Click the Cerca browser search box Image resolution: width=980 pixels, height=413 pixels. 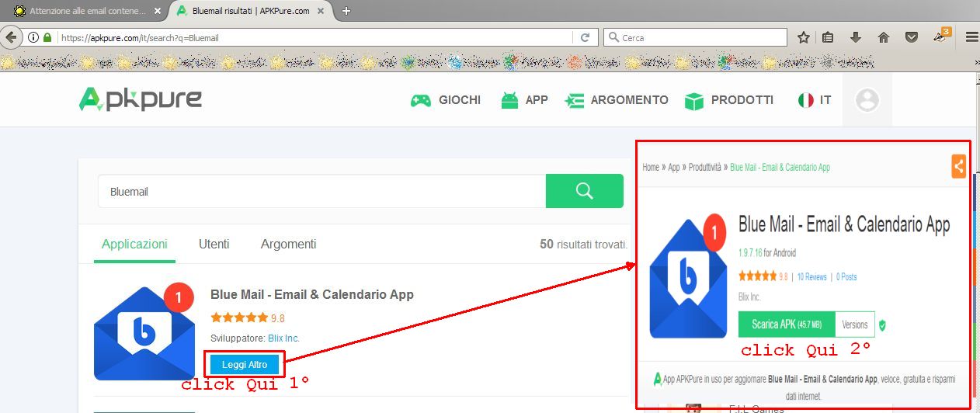click(x=695, y=37)
